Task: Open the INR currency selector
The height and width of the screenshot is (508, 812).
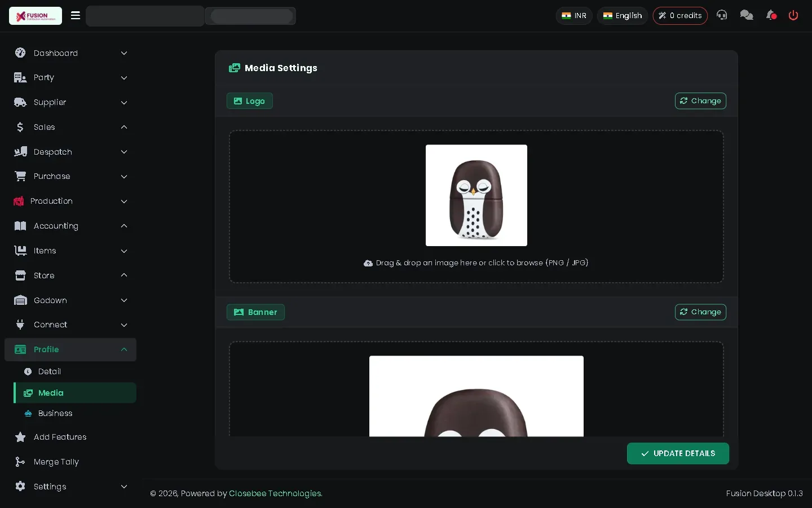Action: pos(574,16)
